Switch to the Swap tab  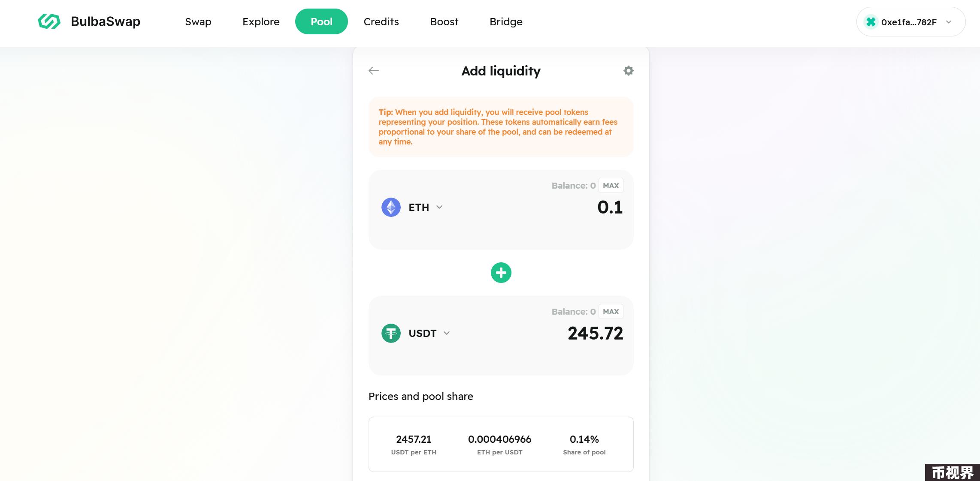(198, 21)
